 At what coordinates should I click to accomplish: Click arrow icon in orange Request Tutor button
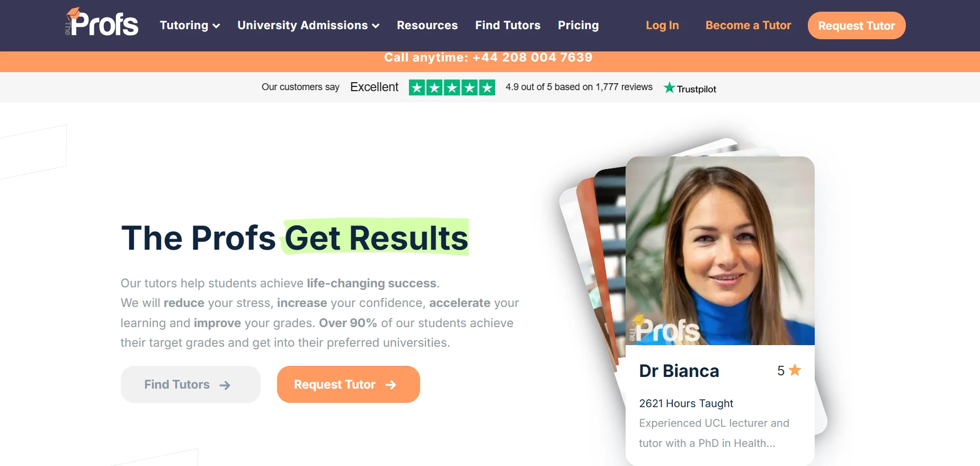[391, 385]
